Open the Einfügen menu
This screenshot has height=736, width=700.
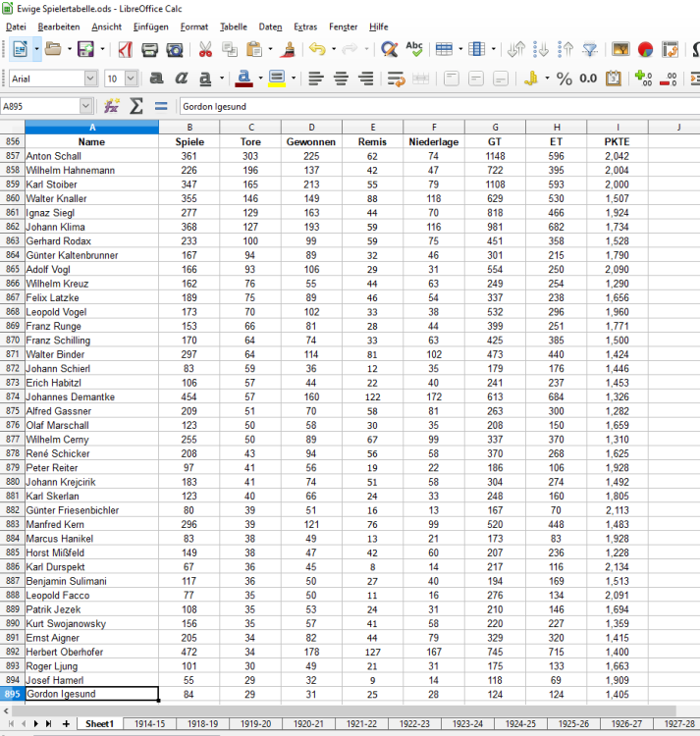click(x=150, y=26)
